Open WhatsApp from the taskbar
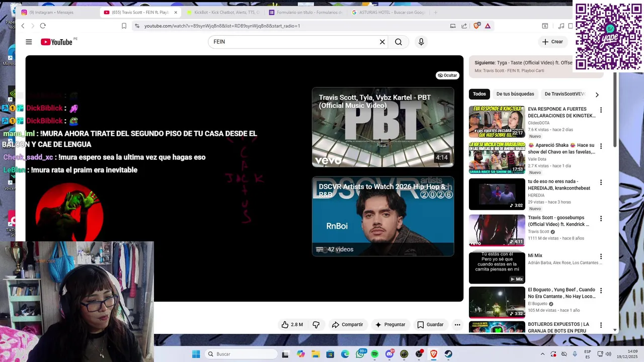Viewport: 644px width, 362px height. click(360, 354)
